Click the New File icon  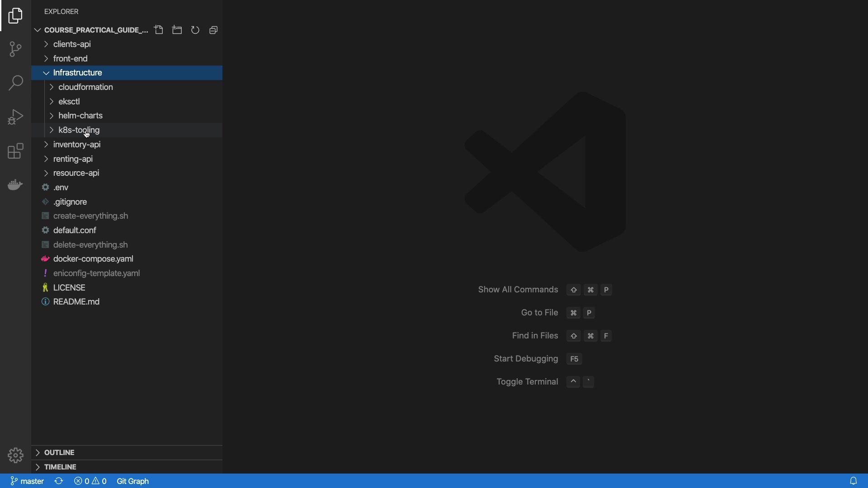pyautogui.click(x=159, y=30)
